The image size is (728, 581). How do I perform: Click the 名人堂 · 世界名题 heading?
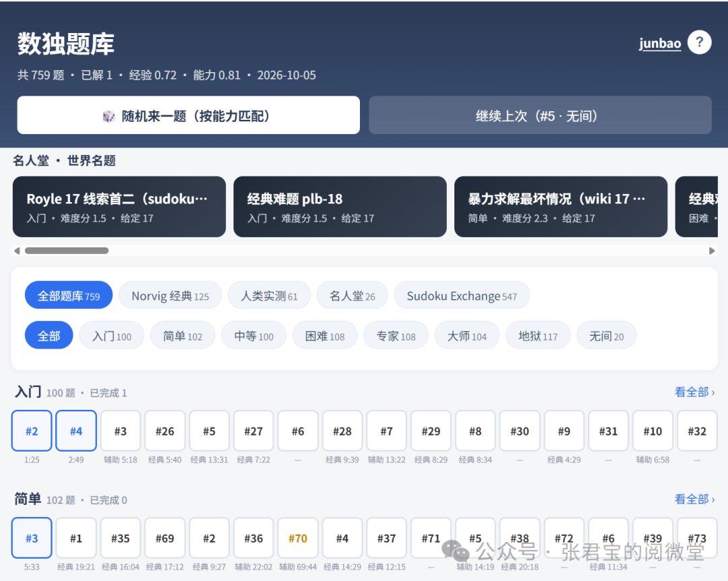(x=64, y=160)
